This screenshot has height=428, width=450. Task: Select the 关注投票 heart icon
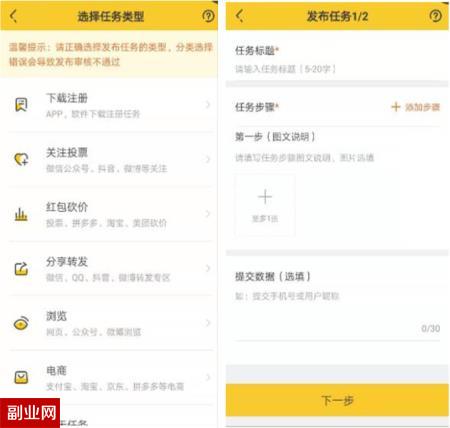pyautogui.click(x=21, y=159)
